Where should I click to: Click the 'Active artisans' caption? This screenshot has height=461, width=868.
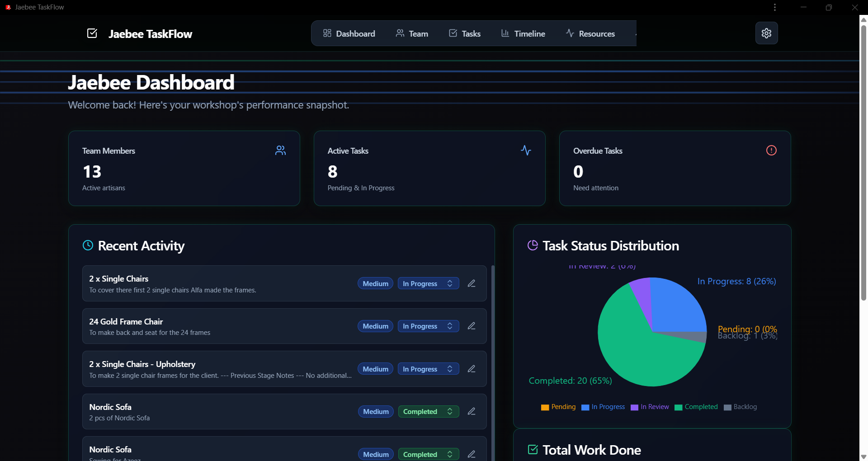click(104, 188)
